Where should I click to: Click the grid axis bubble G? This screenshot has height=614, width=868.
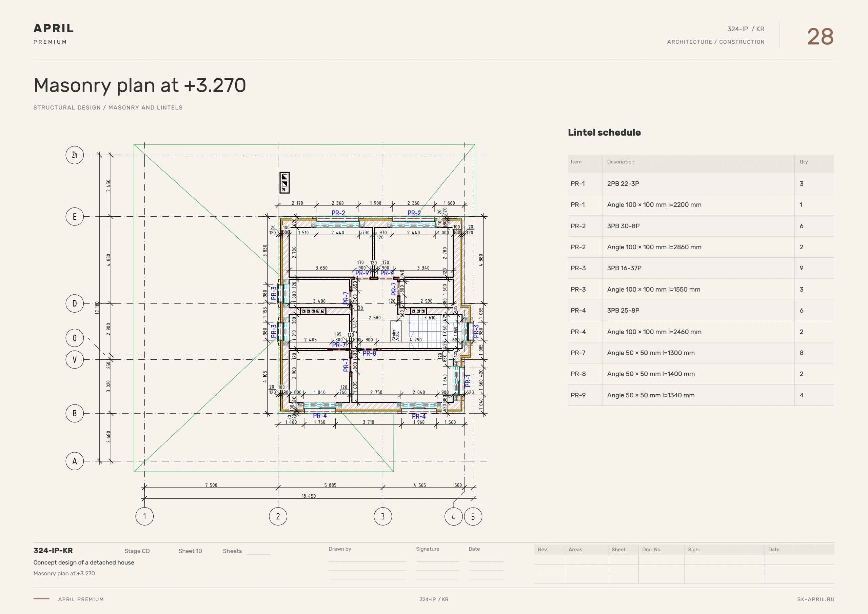point(75,338)
